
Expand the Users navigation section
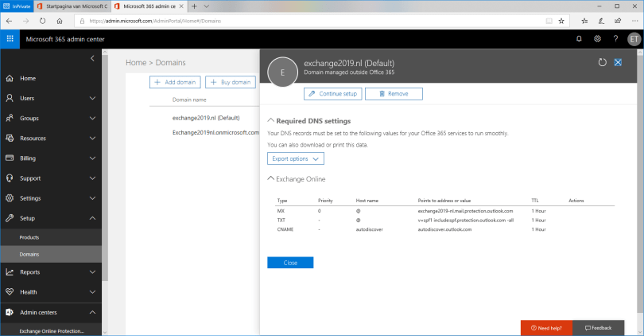coord(51,99)
